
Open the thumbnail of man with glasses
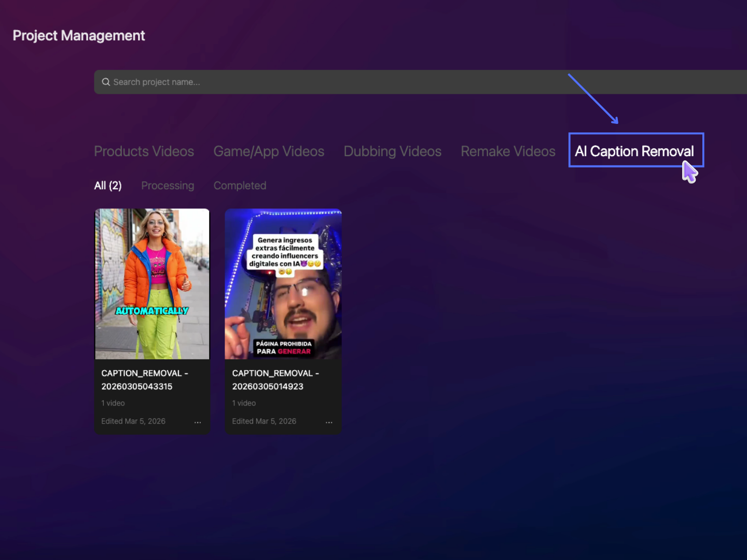283,284
